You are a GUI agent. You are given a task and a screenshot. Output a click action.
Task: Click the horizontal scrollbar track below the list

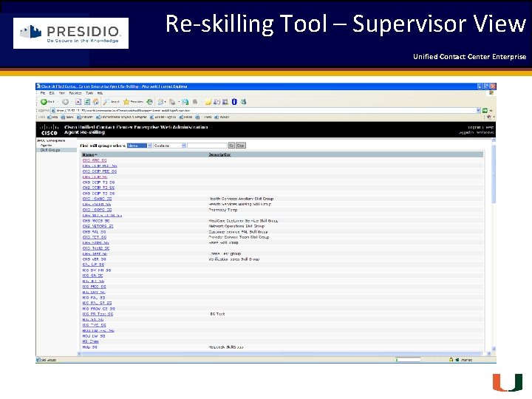pyautogui.click(x=284, y=353)
